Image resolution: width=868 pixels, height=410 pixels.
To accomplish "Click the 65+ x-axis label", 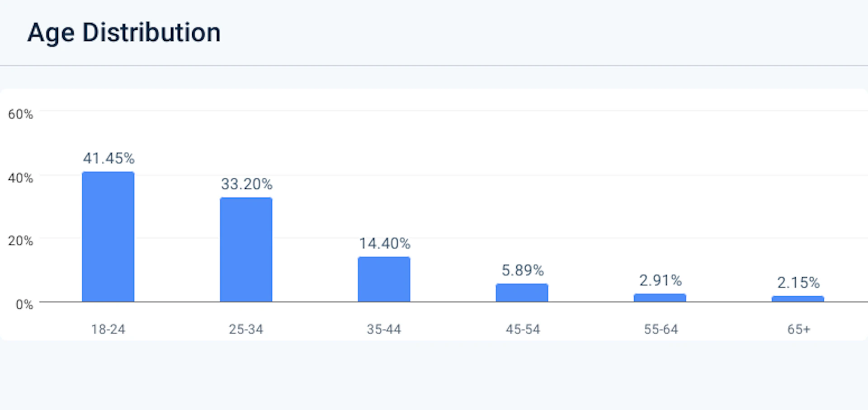I will coord(798,329).
